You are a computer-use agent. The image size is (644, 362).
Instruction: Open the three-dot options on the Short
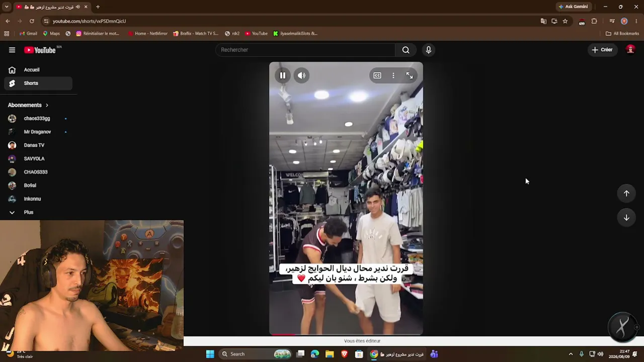(x=393, y=75)
